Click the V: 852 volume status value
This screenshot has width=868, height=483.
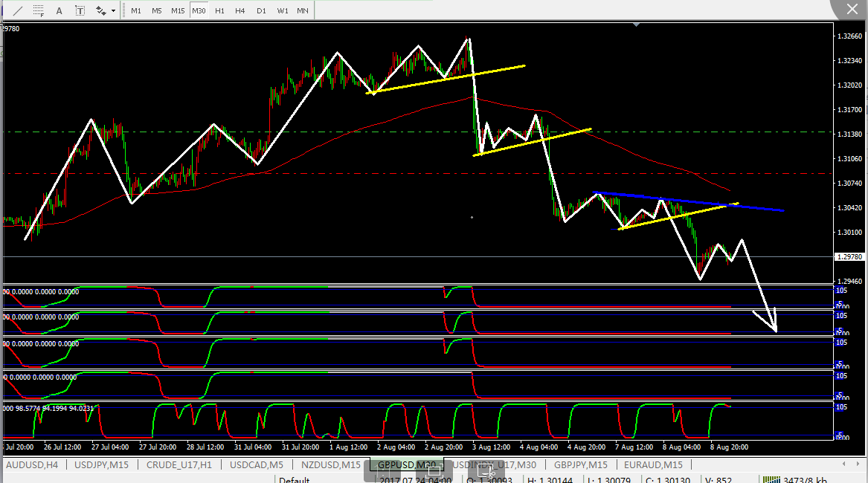pos(718,480)
